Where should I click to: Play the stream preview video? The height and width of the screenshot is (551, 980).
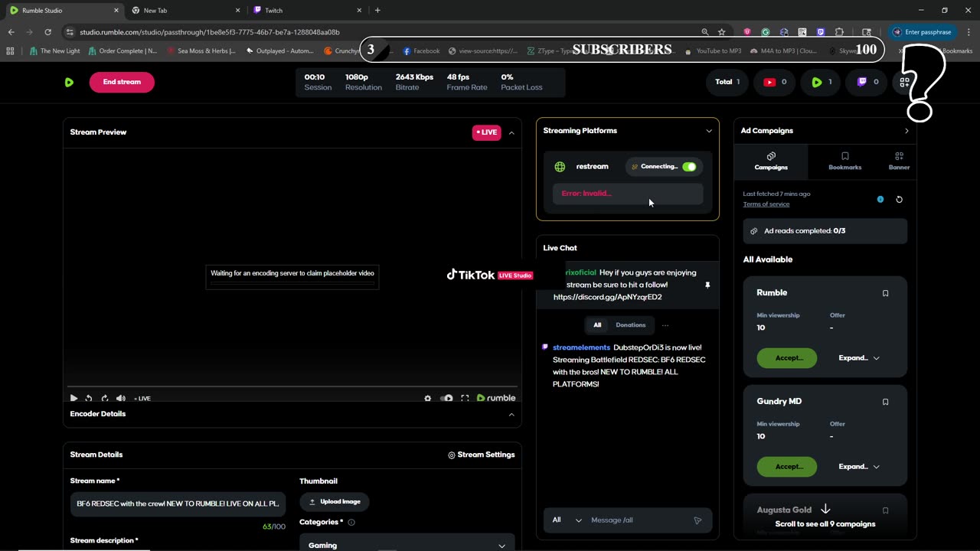tap(73, 398)
